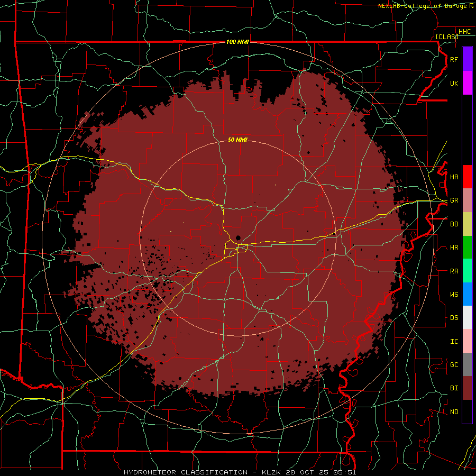Click the RA light green swatch
Viewport: 476px width, 476px height.
point(467,271)
